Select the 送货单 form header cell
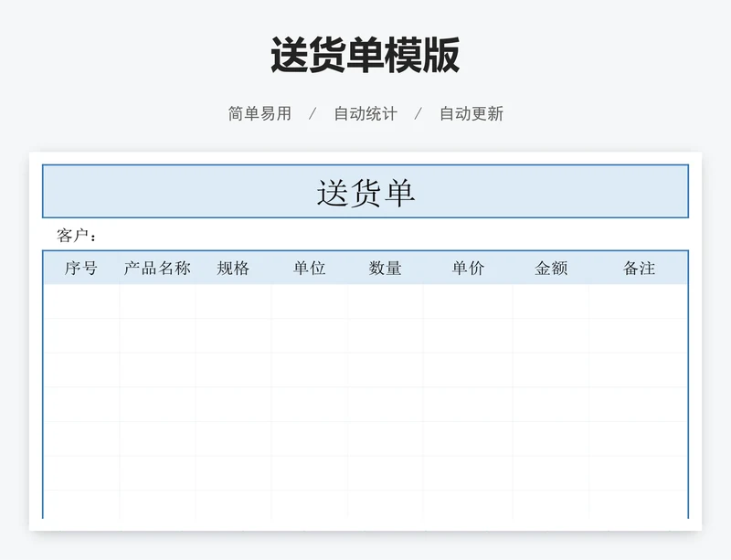Viewport: 731px width, 560px height. 365,191
